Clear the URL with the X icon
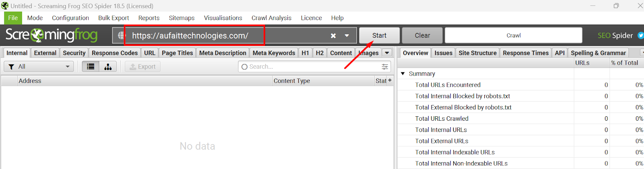 333,36
